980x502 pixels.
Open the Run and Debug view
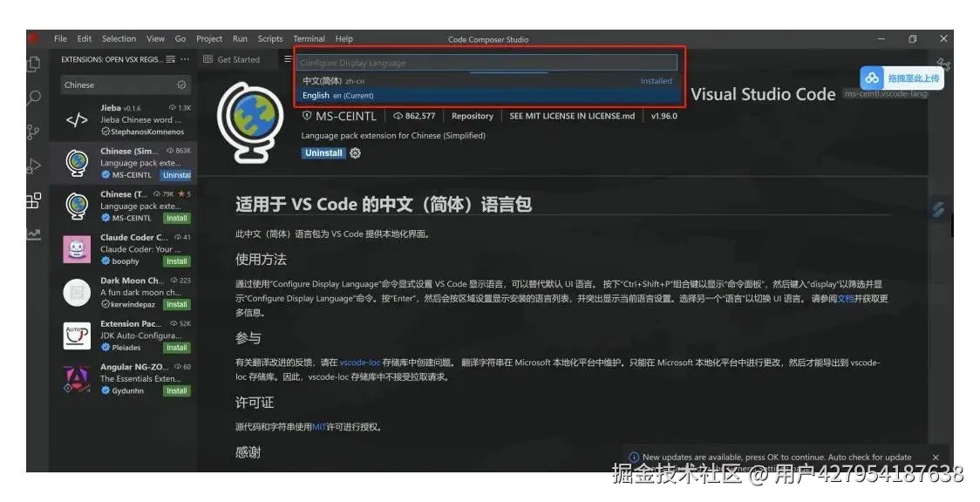[x=31, y=167]
